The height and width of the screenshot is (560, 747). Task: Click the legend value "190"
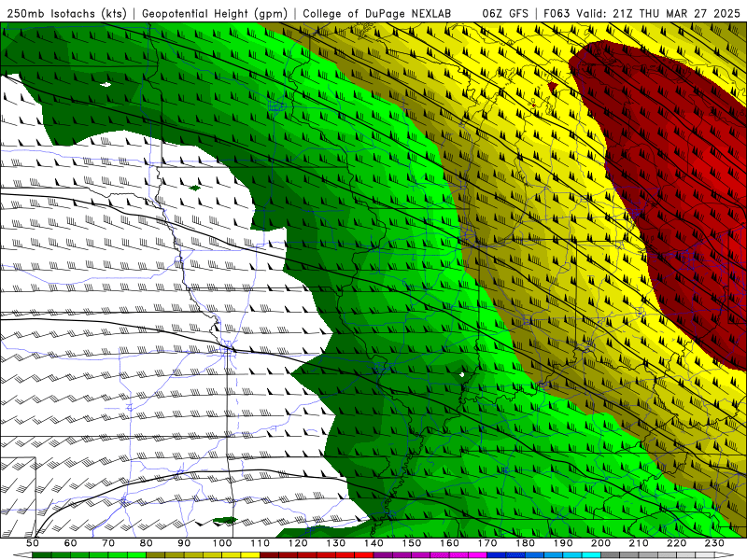pos(563,543)
